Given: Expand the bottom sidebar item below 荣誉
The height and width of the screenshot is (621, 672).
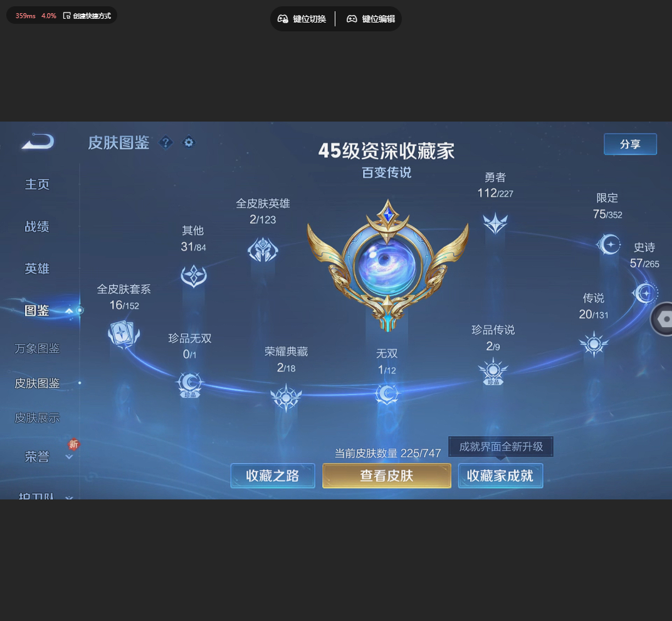Looking at the screenshot, I should (x=69, y=498).
